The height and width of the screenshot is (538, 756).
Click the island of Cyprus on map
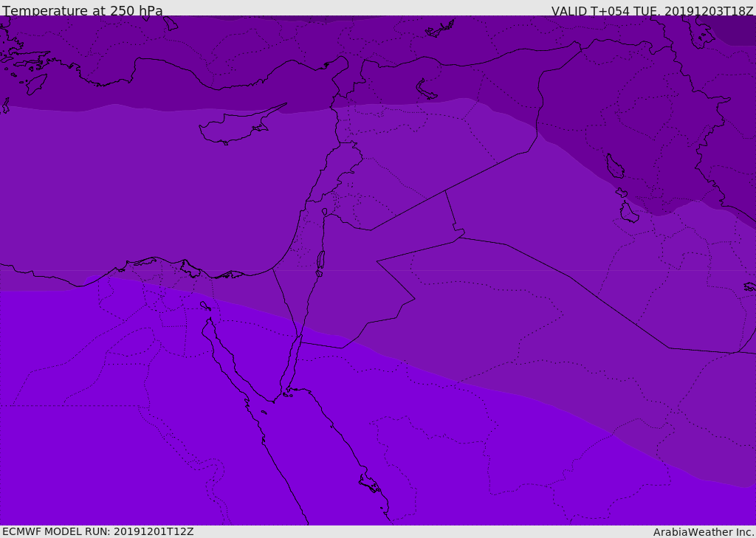(x=236, y=126)
